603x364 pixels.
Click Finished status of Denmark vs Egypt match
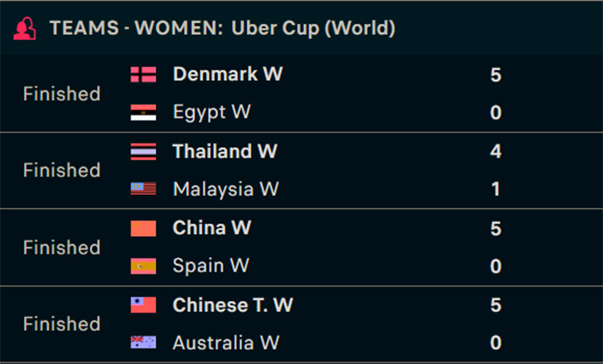click(62, 94)
